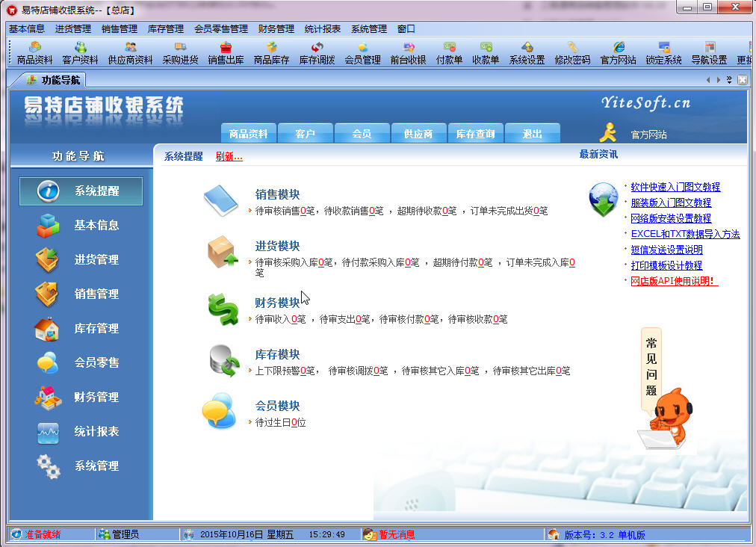
Task: Click the 刷新... link
Action: tap(229, 156)
